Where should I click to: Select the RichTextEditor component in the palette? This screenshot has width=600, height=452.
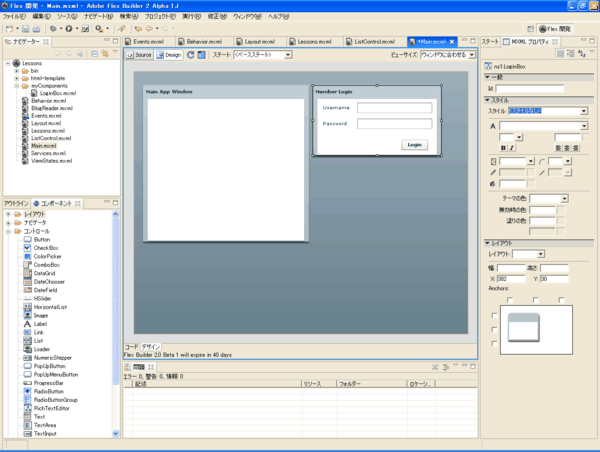[x=54, y=408]
